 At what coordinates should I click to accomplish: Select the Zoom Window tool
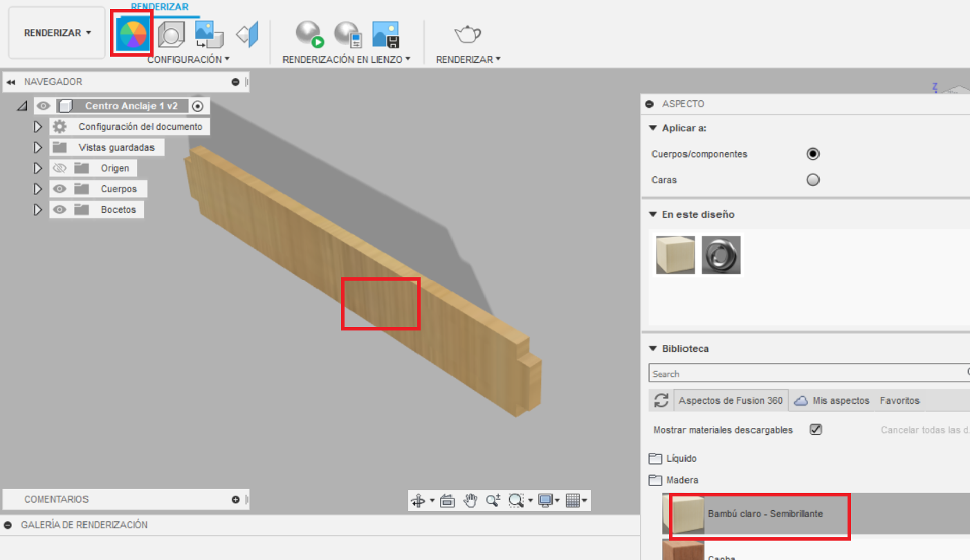pyautogui.click(x=516, y=501)
